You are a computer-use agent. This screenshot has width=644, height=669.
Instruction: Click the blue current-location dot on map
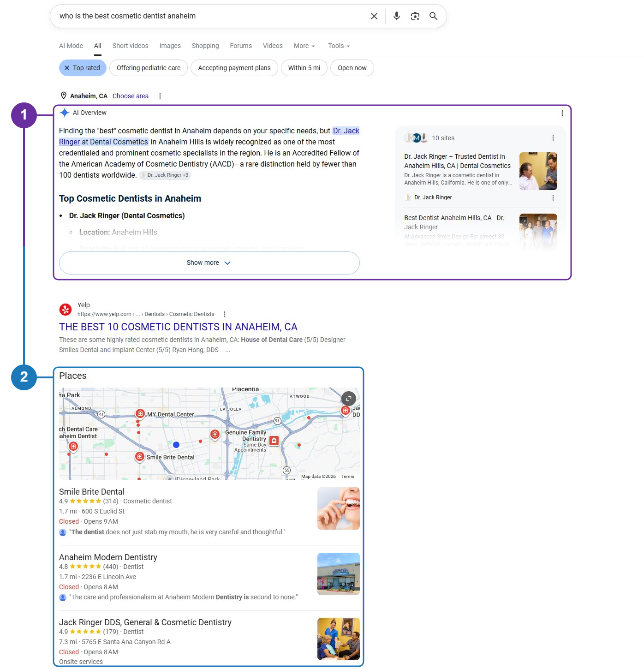(176, 445)
